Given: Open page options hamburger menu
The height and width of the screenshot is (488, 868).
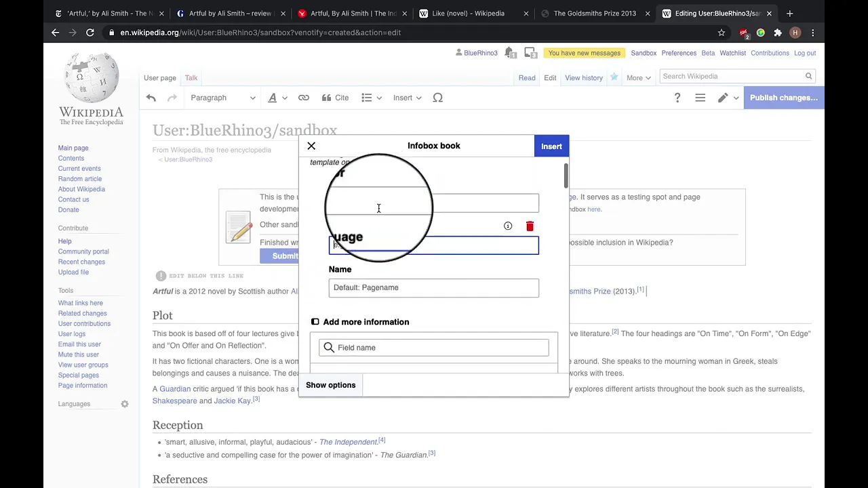Looking at the screenshot, I should [x=701, y=98].
